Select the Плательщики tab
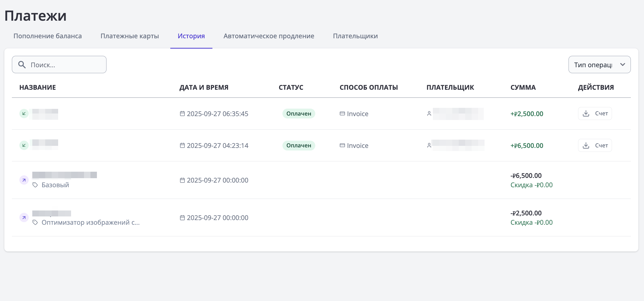644x301 pixels. 355,36
